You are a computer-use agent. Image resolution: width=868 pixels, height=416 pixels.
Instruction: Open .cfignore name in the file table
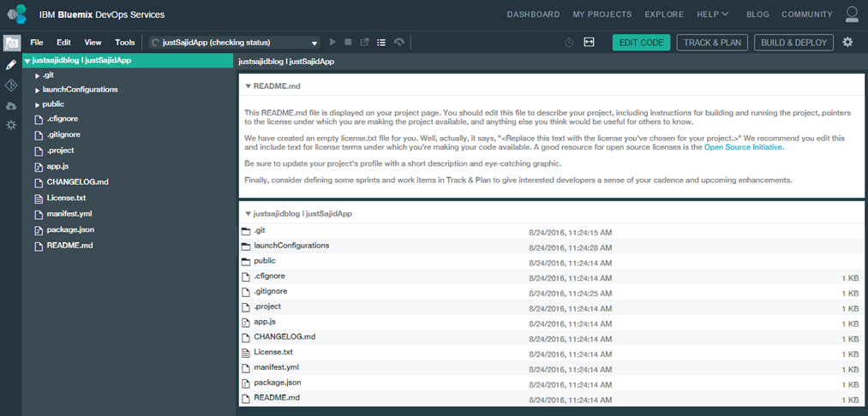pyautogui.click(x=270, y=276)
